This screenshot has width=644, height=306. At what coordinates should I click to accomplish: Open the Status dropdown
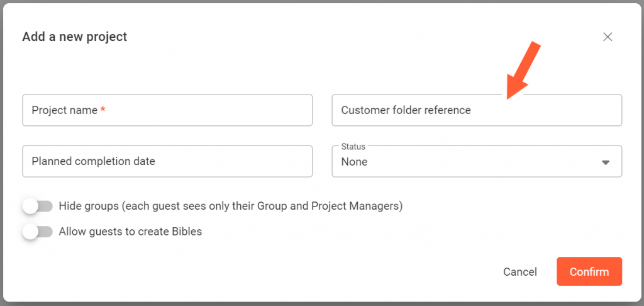(x=477, y=161)
